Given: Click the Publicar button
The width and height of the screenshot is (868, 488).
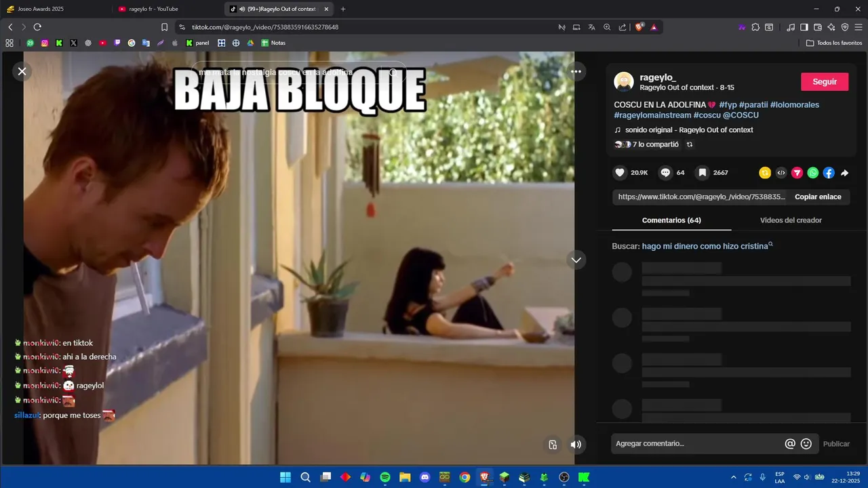Looking at the screenshot, I should pos(836,444).
